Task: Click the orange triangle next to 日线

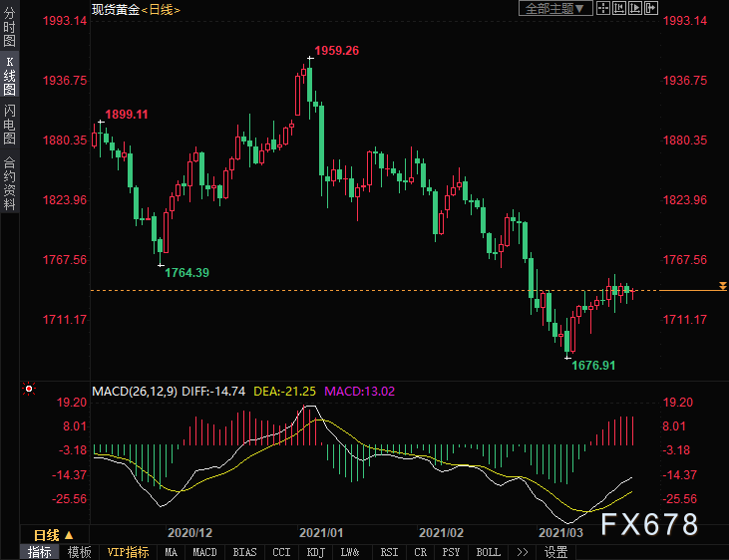Action: point(70,535)
